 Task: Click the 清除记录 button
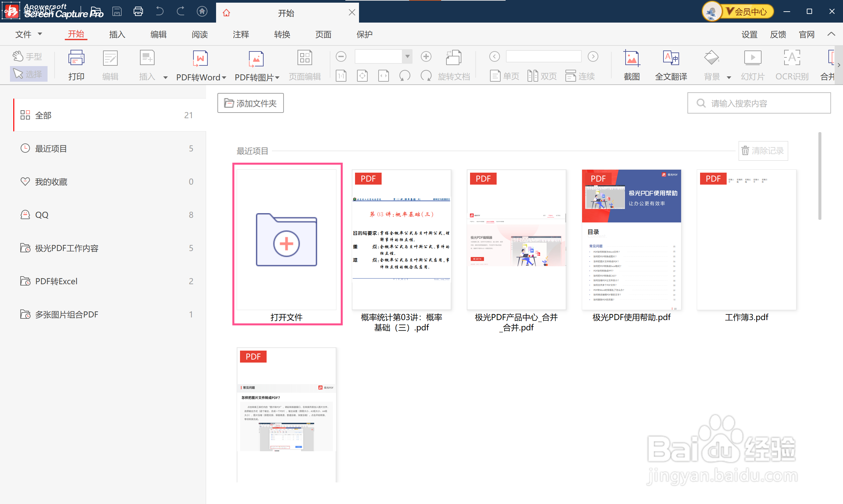763,150
